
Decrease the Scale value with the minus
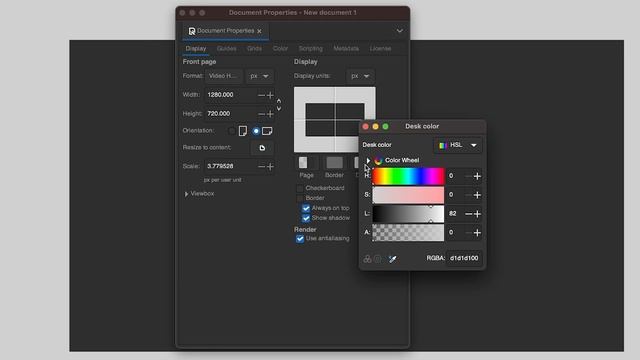pyautogui.click(x=261, y=167)
